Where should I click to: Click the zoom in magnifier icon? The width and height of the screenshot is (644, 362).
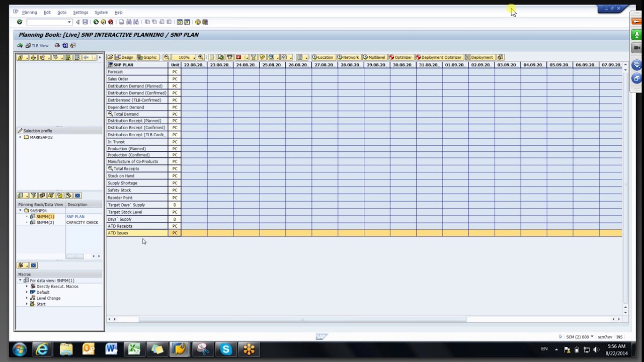pos(201,57)
